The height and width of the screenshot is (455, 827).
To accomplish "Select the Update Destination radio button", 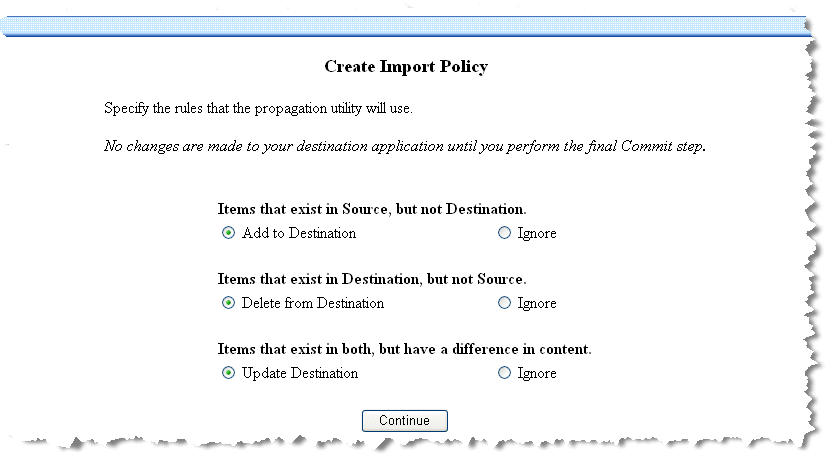I will 228,373.
